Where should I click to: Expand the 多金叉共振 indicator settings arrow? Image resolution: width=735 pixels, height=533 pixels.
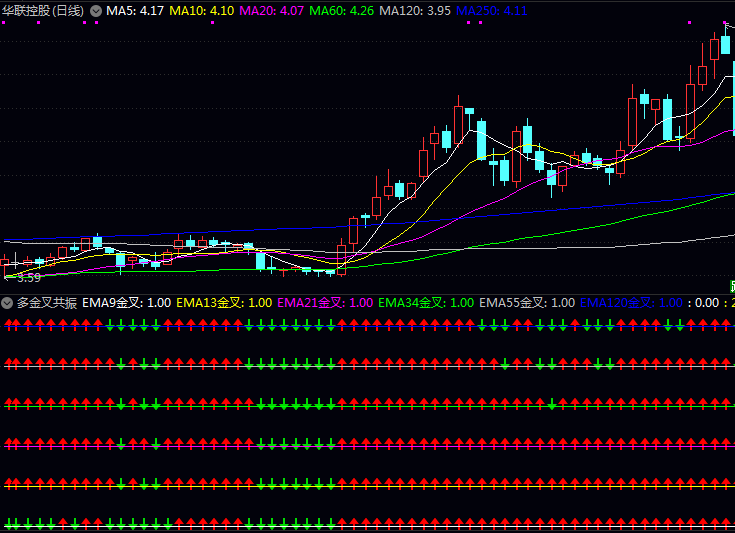tap(7, 302)
